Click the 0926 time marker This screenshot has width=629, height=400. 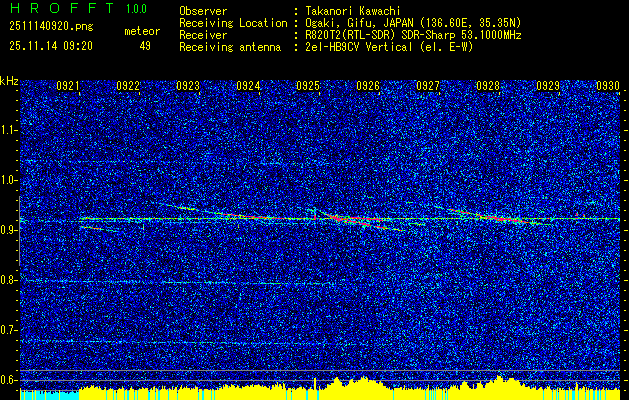click(368, 85)
